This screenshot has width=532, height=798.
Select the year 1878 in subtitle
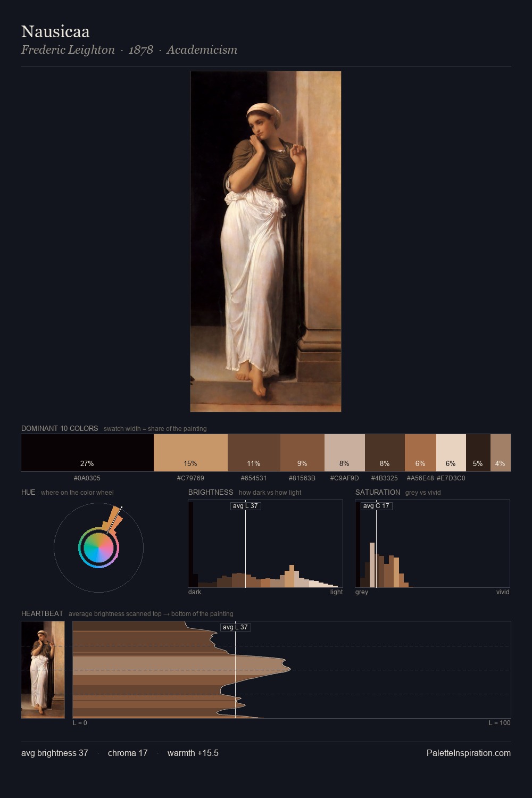pyautogui.click(x=141, y=50)
